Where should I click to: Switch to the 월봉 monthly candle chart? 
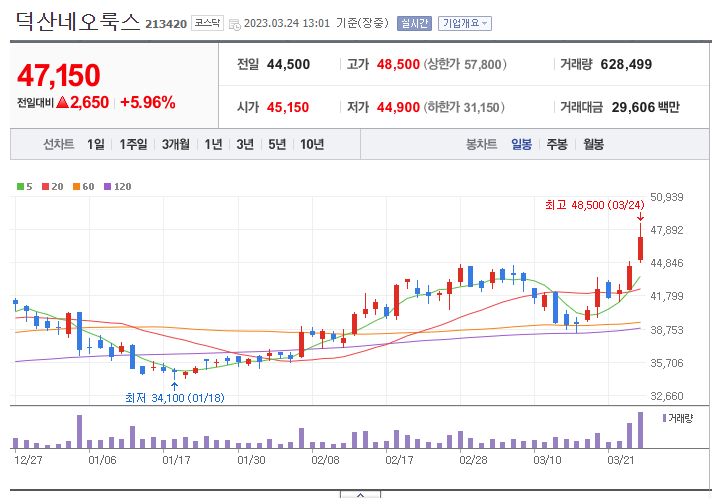[593, 144]
